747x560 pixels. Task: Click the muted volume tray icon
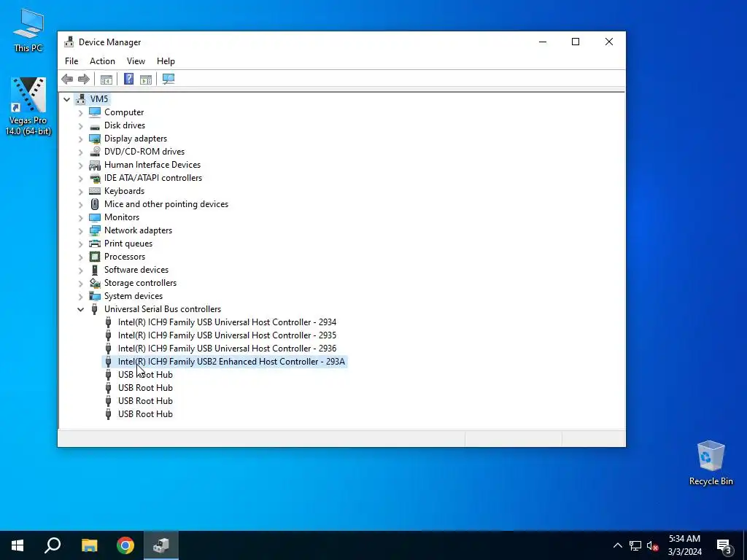coord(652,545)
